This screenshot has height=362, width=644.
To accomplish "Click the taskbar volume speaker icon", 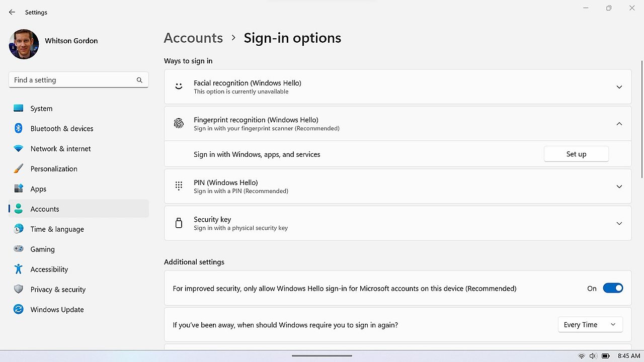I will click(x=593, y=356).
